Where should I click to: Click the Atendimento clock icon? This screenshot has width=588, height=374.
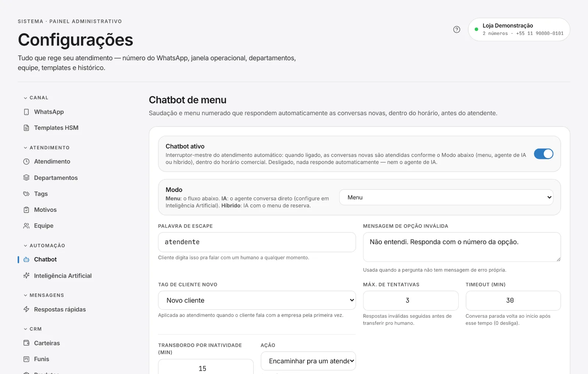[x=26, y=161]
